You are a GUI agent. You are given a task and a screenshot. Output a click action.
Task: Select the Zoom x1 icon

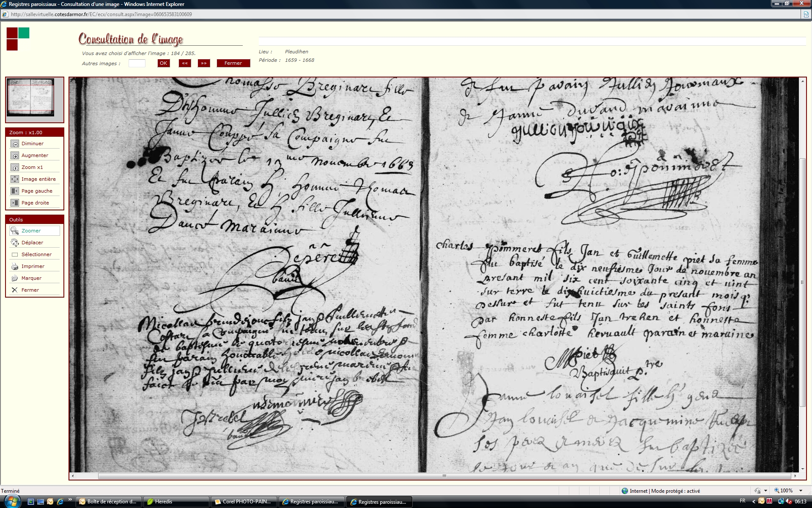pyautogui.click(x=15, y=168)
